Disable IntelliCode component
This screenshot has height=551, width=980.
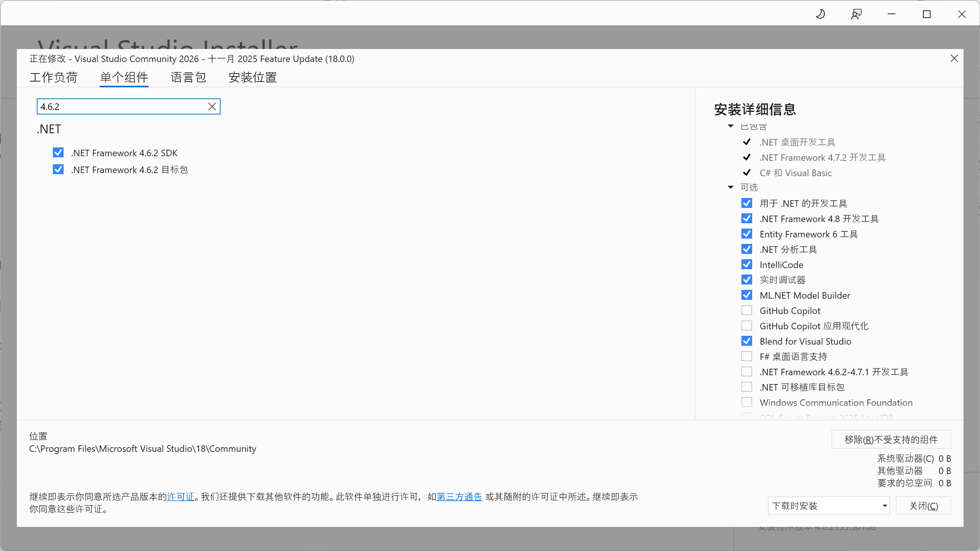point(746,264)
